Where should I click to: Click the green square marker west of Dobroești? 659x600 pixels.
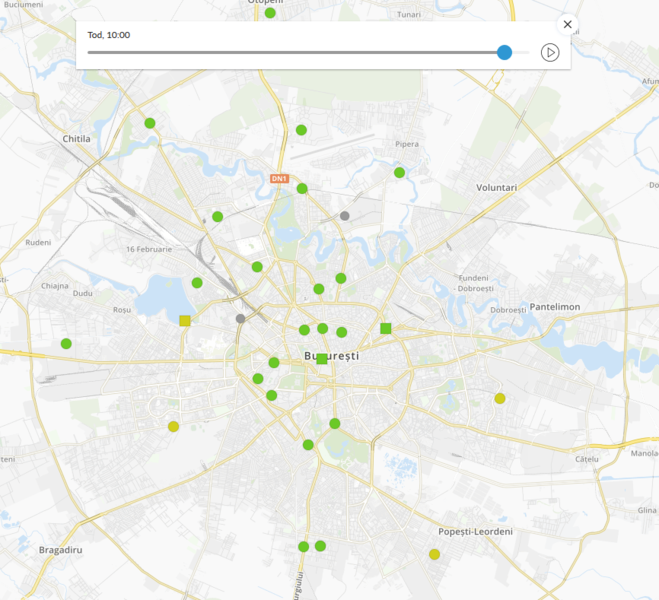(x=386, y=328)
